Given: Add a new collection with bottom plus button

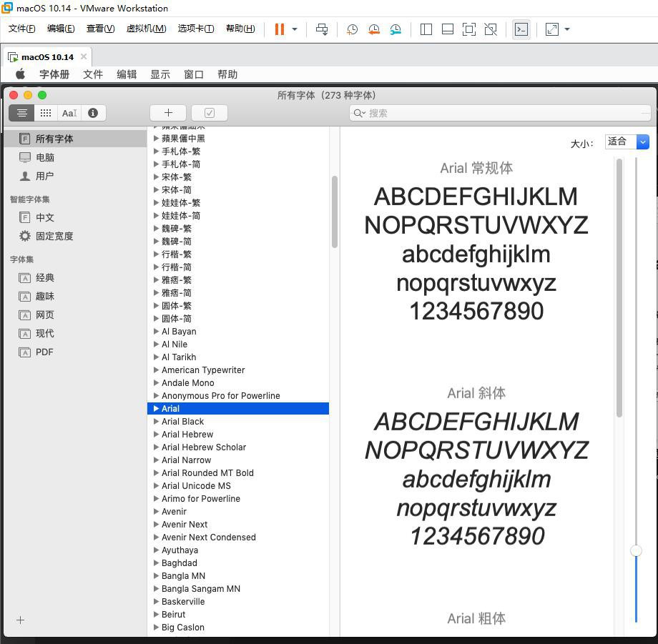Looking at the screenshot, I should [x=20, y=620].
